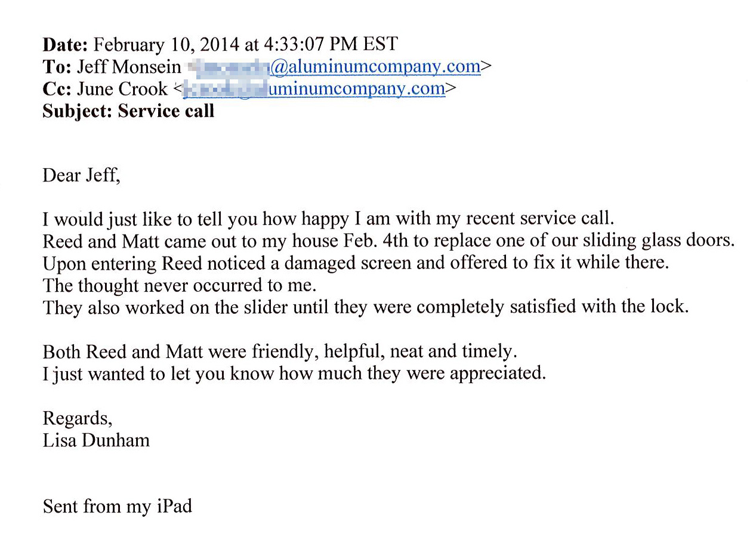This screenshot has width=756, height=534.
Task: Click the Subject: Service call line
Action: click(x=128, y=111)
